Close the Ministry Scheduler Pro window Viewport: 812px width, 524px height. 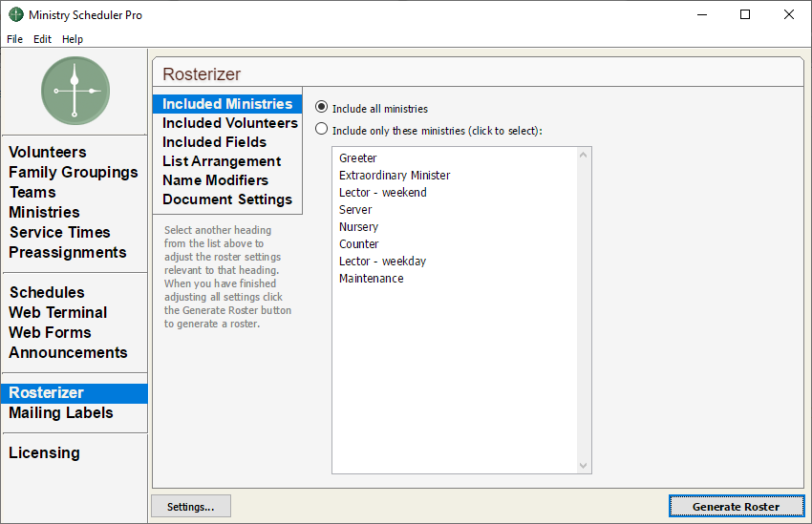click(x=789, y=14)
